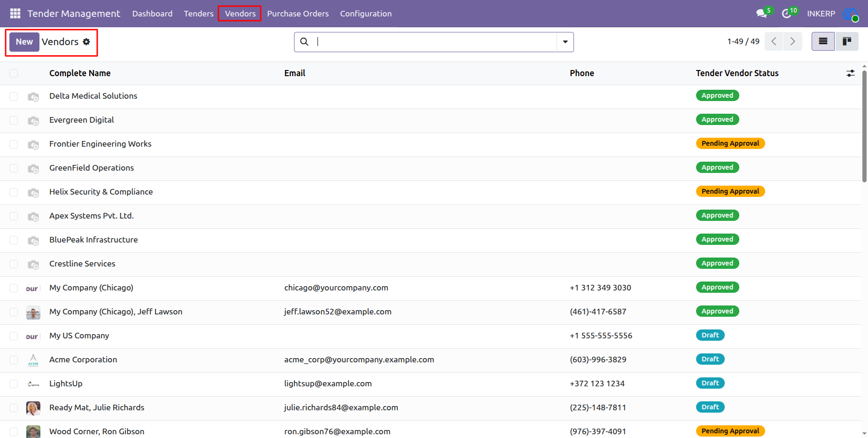Expand the search options dropdown arrow
The height and width of the screenshot is (438, 868).
point(565,42)
